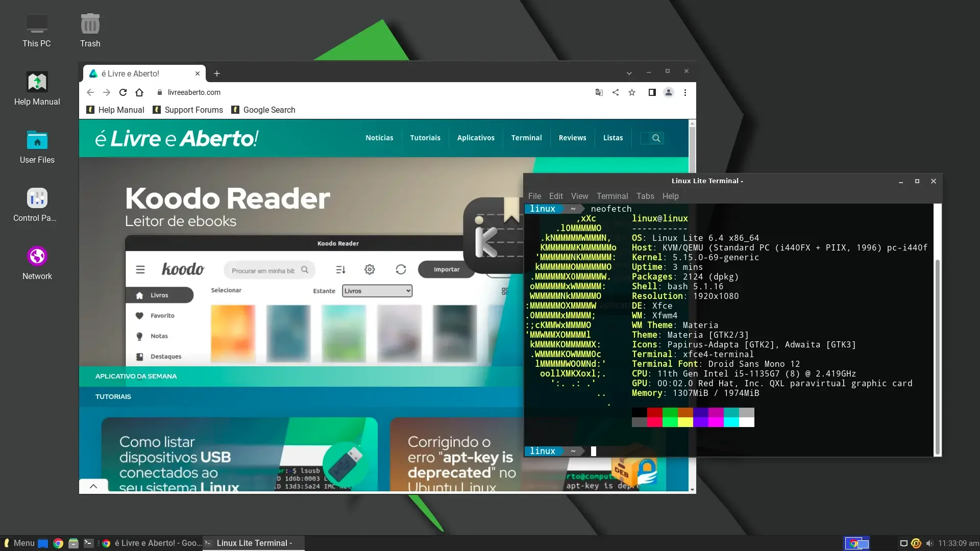Click the website search magnifier icon

656,138
